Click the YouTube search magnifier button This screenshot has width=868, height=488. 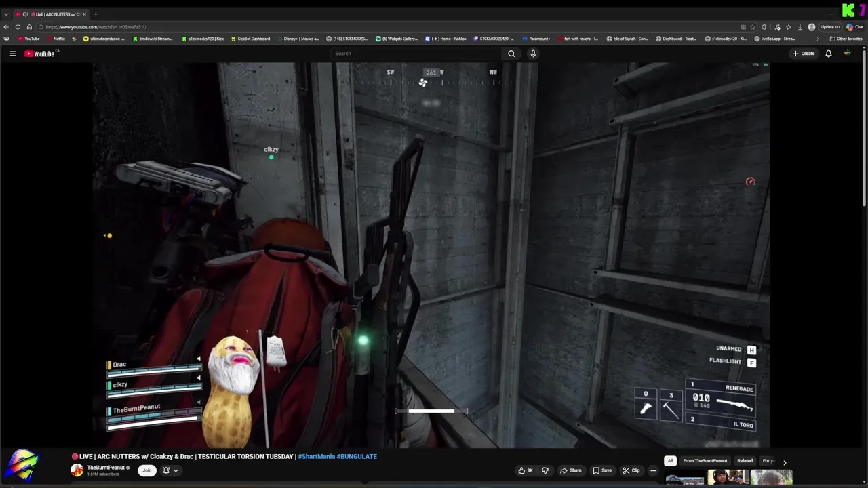(x=511, y=54)
